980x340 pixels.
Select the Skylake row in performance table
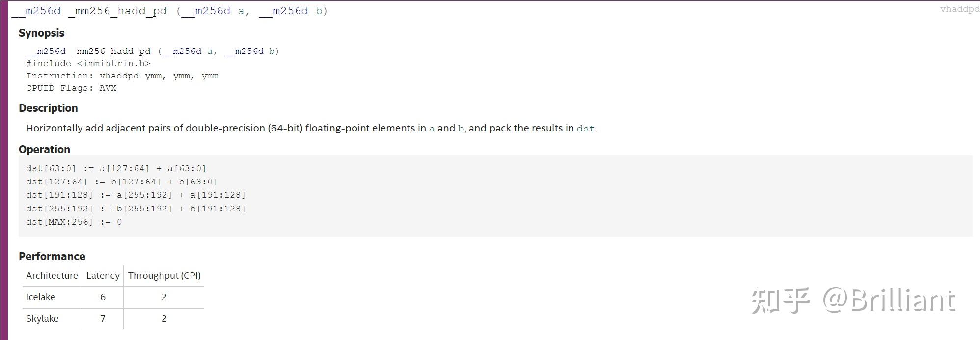[42, 319]
